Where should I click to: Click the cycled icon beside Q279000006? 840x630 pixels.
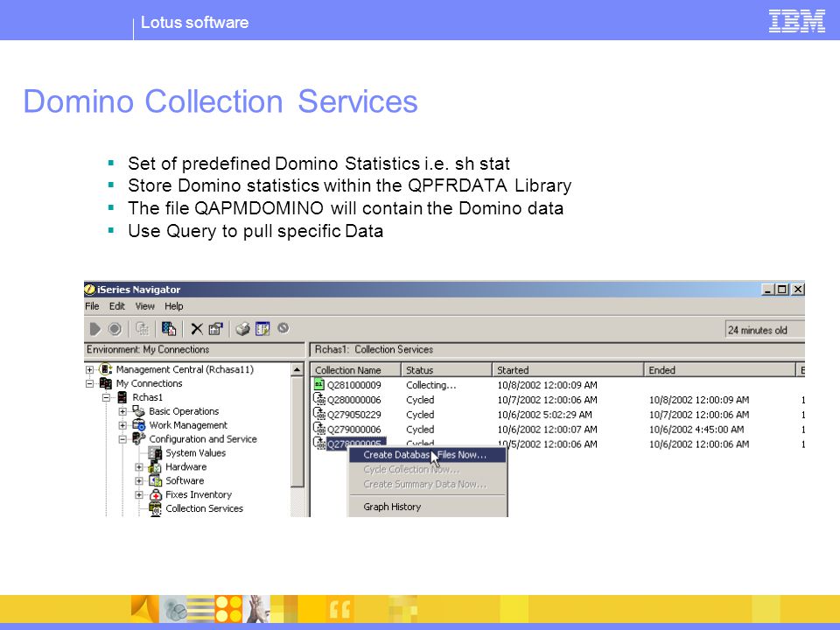[319, 429]
